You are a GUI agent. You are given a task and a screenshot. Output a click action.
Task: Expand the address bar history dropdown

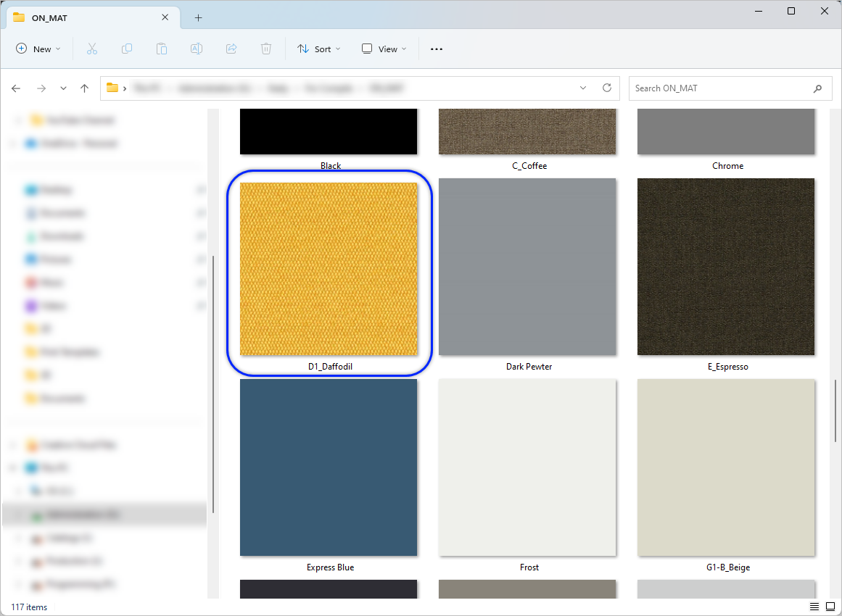(582, 88)
